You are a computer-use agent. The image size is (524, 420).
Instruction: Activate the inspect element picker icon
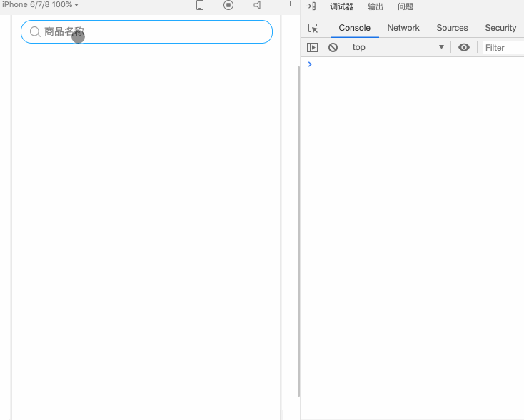pyautogui.click(x=313, y=28)
